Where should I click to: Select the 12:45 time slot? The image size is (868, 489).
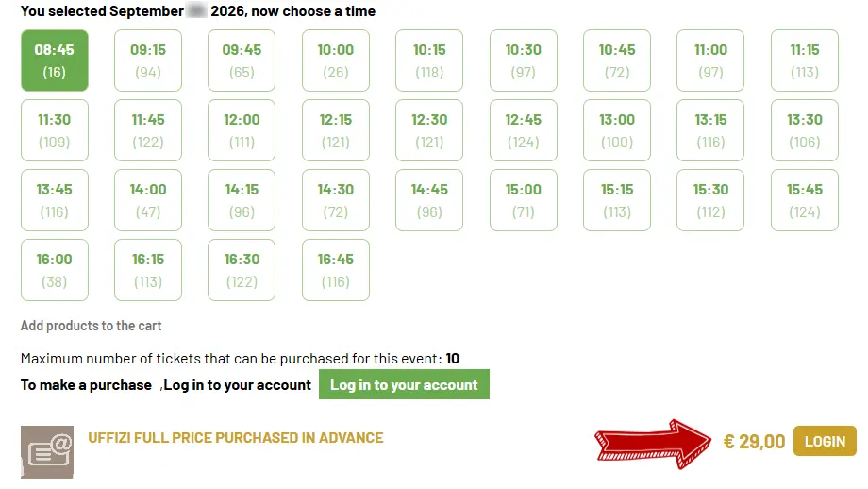[524, 130]
